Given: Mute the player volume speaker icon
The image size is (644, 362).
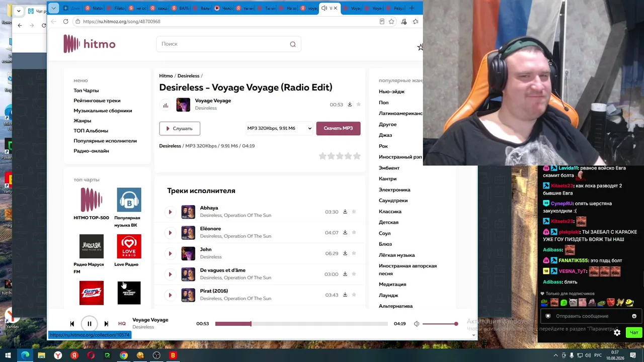Looking at the screenshot, I should tap(417, 324).
